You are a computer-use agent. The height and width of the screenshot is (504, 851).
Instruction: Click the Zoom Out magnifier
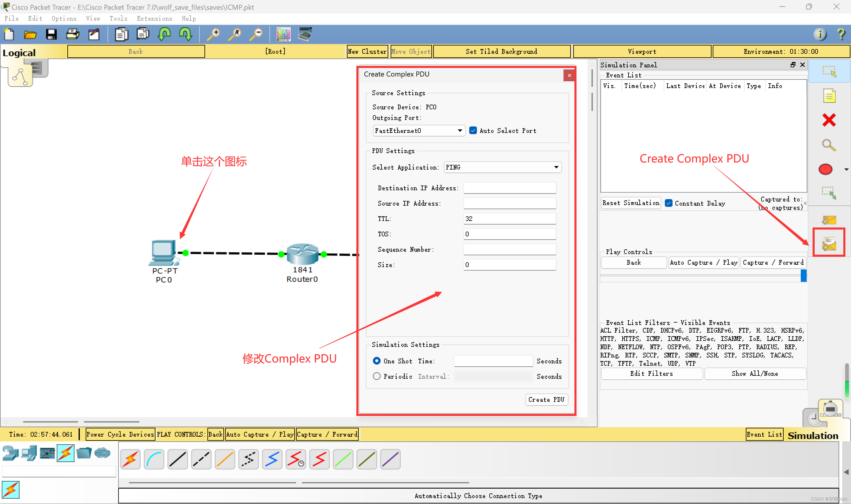256,34
